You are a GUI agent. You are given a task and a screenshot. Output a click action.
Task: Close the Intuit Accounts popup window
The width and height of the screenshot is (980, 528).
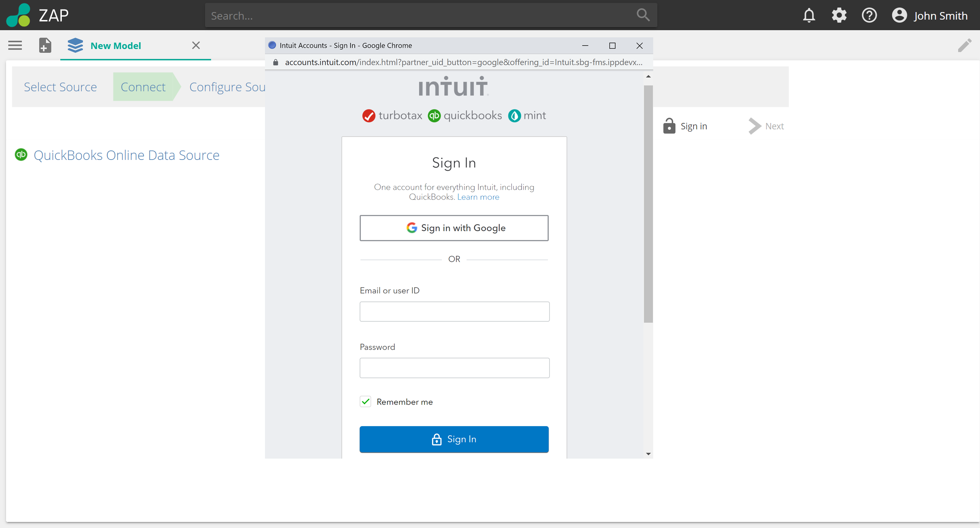[640, 46]
